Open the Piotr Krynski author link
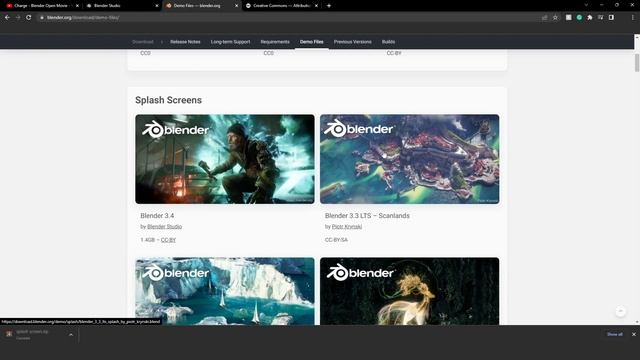The image size is (640, 360). [347, 227]
